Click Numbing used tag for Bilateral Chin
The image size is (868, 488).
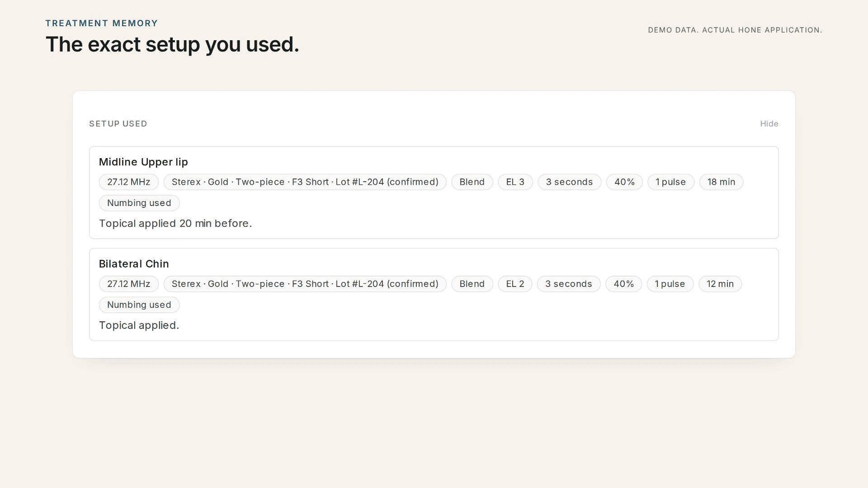[139, 305]
